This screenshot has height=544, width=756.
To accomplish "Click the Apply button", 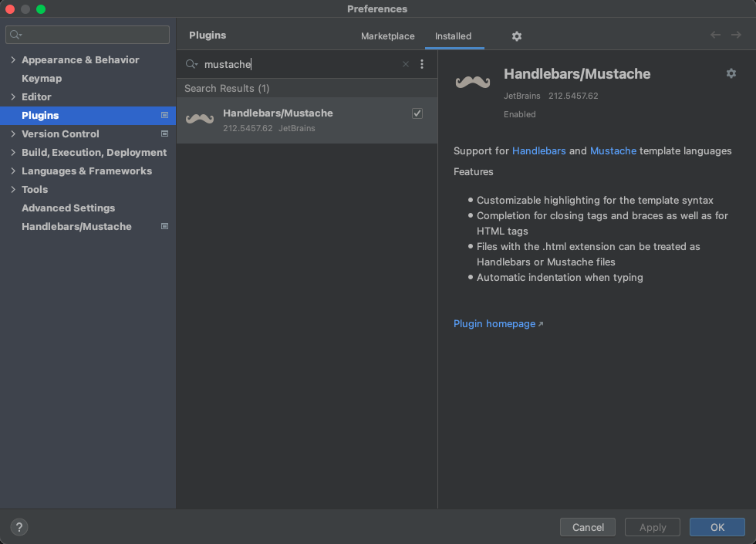I will pos(653,527).
